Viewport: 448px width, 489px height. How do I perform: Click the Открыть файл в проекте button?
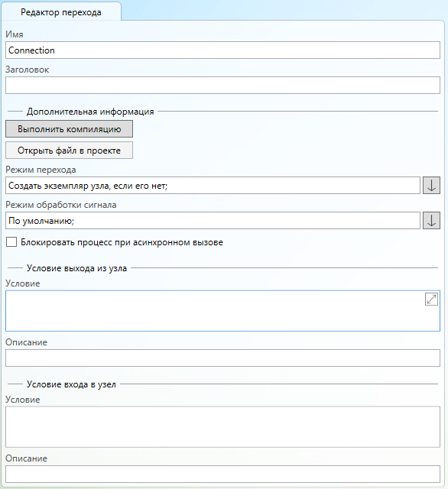click(x=69, y=151)
